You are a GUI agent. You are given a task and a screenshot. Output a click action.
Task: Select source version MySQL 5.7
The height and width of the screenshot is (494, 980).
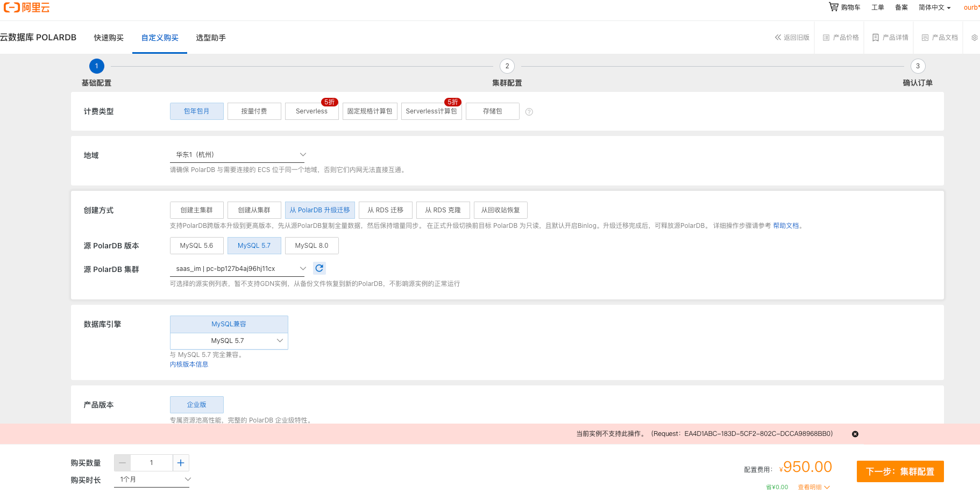(254, 246)
